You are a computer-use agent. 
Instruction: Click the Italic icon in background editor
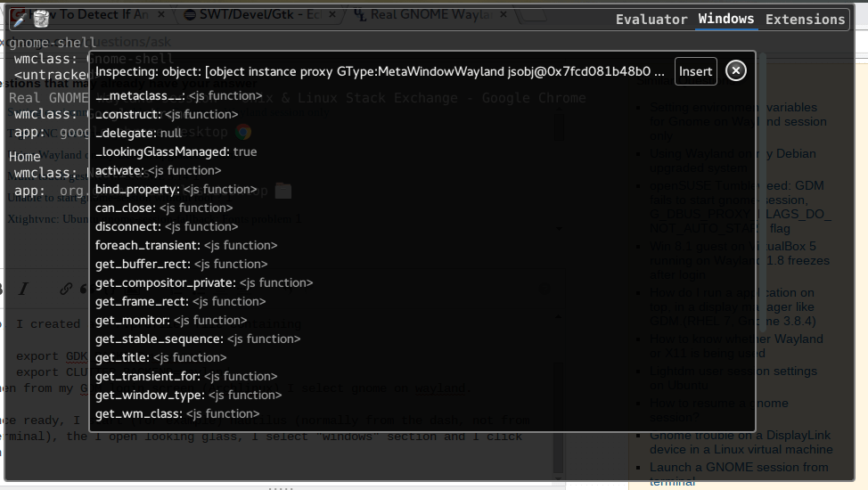[23, 289]
